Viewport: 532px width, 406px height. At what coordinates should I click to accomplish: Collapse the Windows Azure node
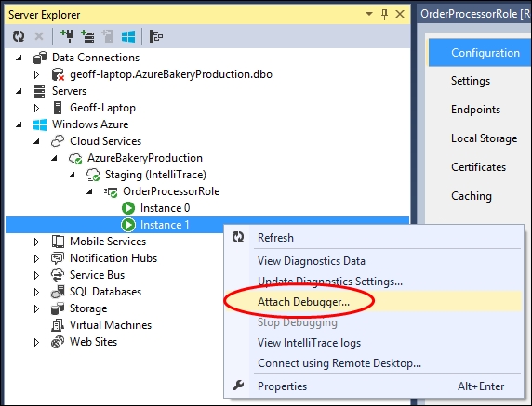[x=19, y=124]
